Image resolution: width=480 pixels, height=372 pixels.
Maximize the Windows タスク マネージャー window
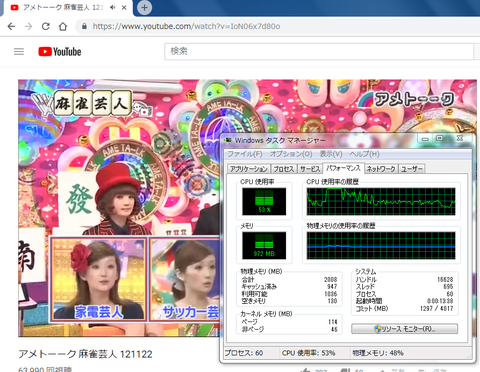pos(440,139)
